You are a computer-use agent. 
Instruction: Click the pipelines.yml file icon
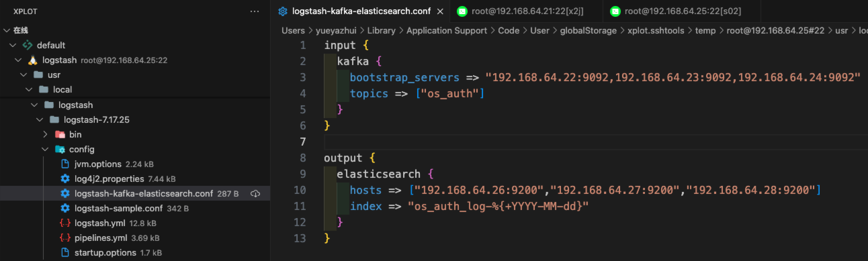tap(65, 238)
